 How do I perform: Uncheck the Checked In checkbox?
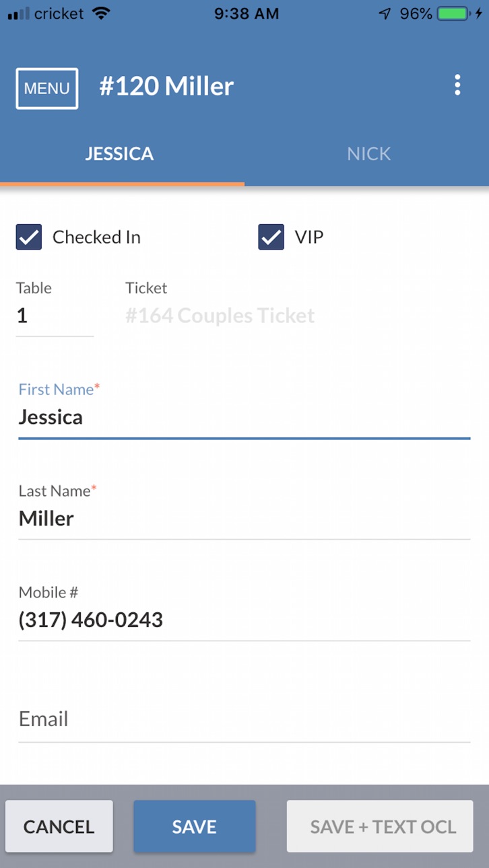[x=29, y=237]
